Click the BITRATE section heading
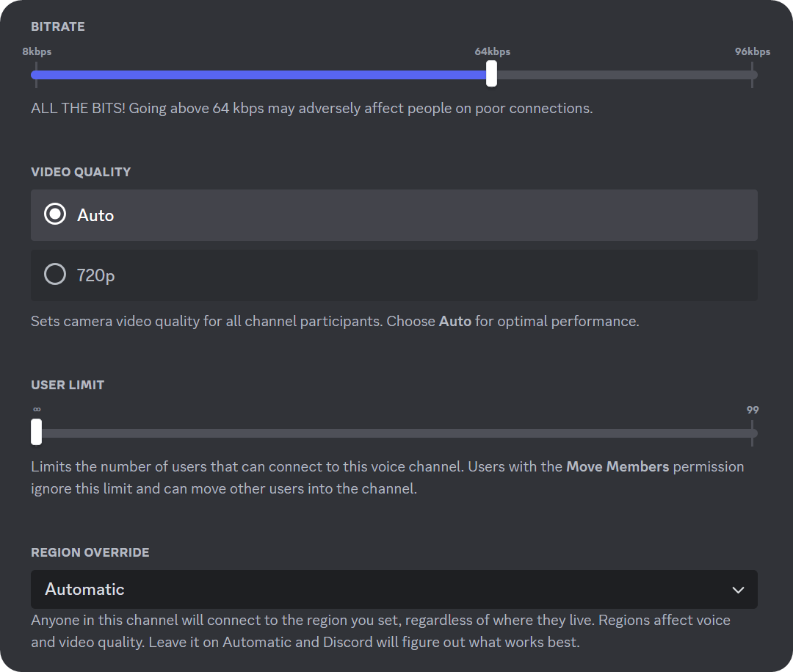Screen dimensions: 793x672 [x=58, y=26]
